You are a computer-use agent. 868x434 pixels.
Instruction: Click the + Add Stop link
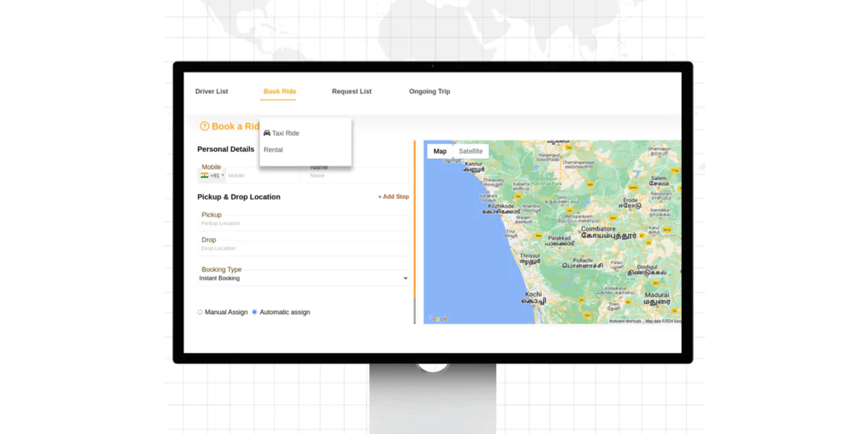[393, 197]
